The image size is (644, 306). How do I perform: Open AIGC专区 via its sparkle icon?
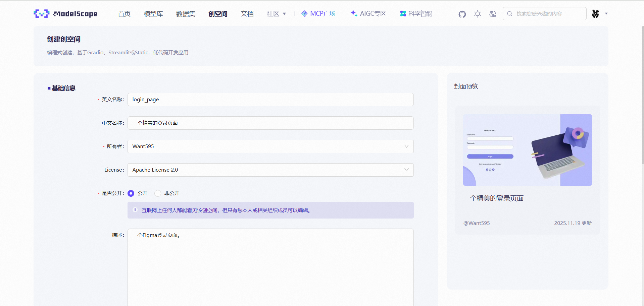[x=353, y=13]
